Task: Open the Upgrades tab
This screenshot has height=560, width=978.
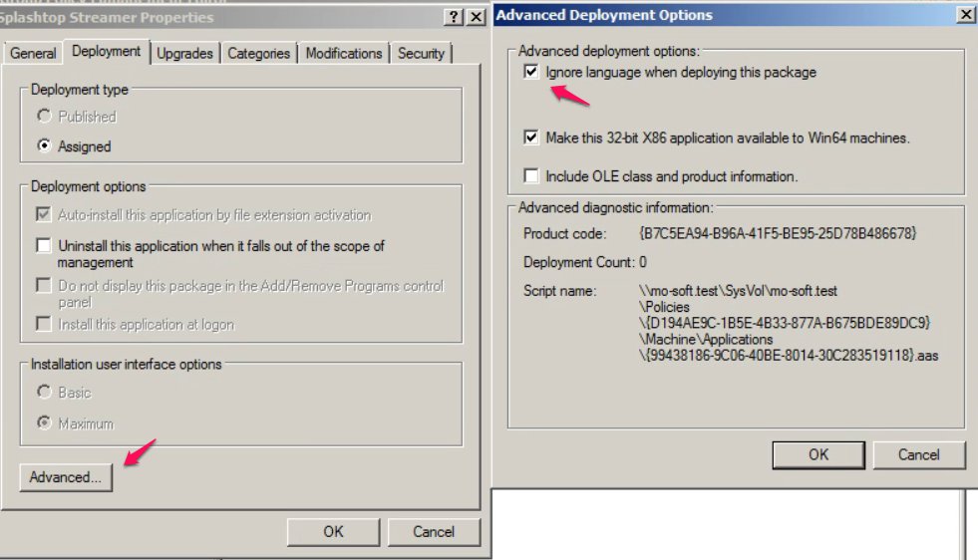Action: point(184,53)
